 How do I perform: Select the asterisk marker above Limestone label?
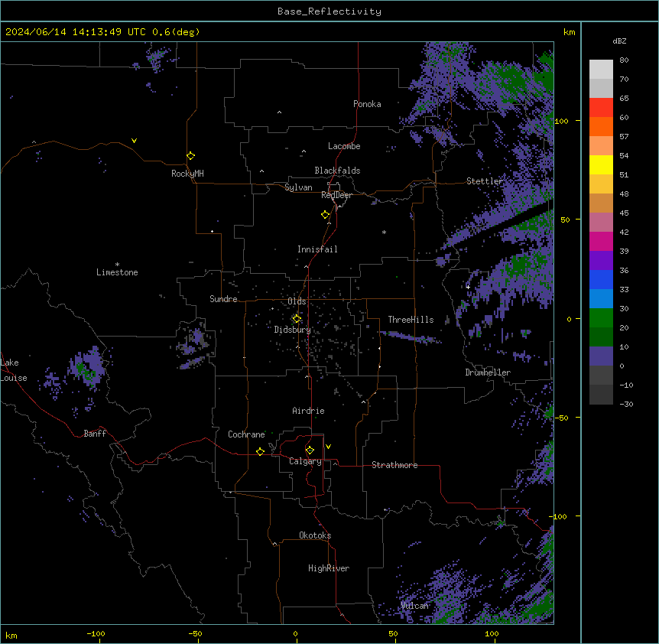(x=117, y=265)
